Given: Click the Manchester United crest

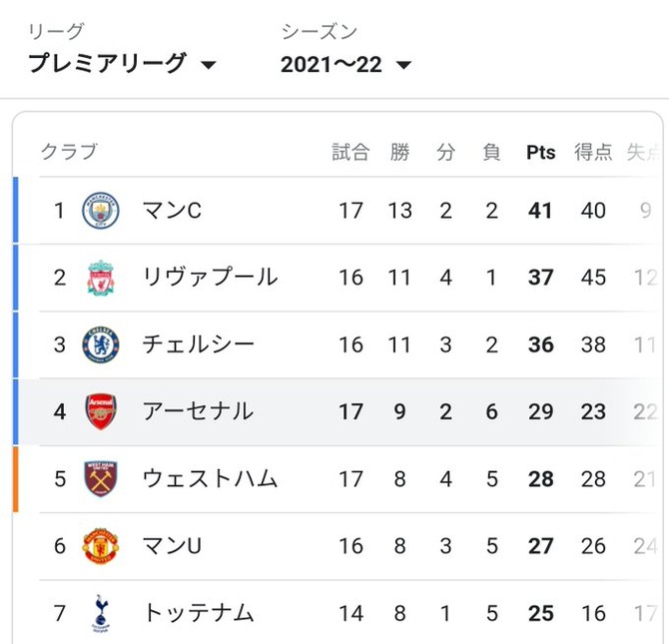Looking at the screenshot, I should 101,546.
